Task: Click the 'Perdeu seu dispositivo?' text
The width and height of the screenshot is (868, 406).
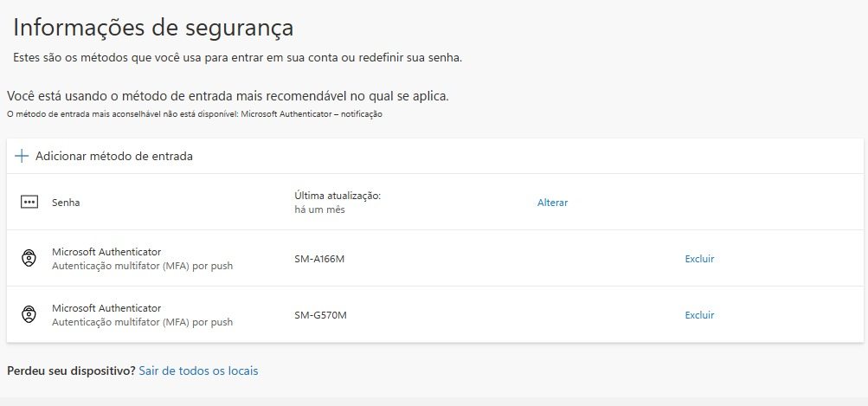Action: pos(71,371)
